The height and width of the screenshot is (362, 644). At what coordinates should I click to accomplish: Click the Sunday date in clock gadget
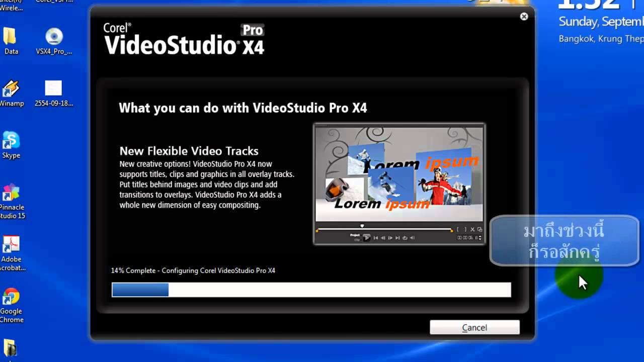(601, 22)
